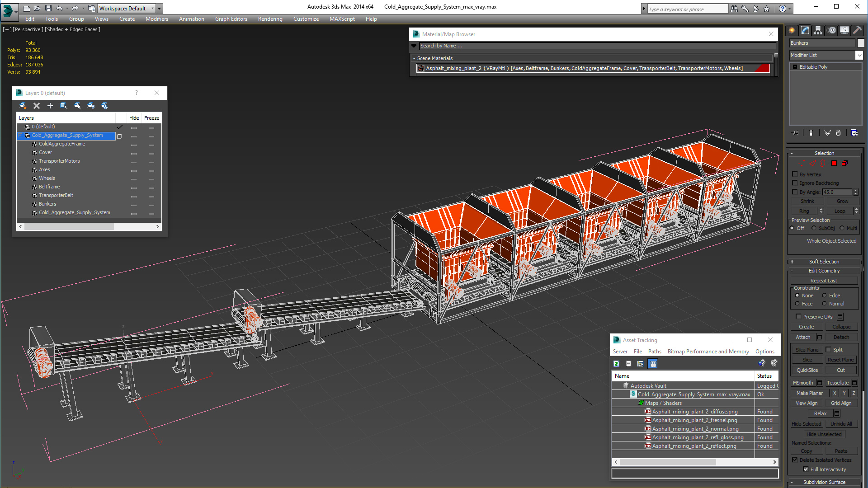Click the Grow selection button

842,201
